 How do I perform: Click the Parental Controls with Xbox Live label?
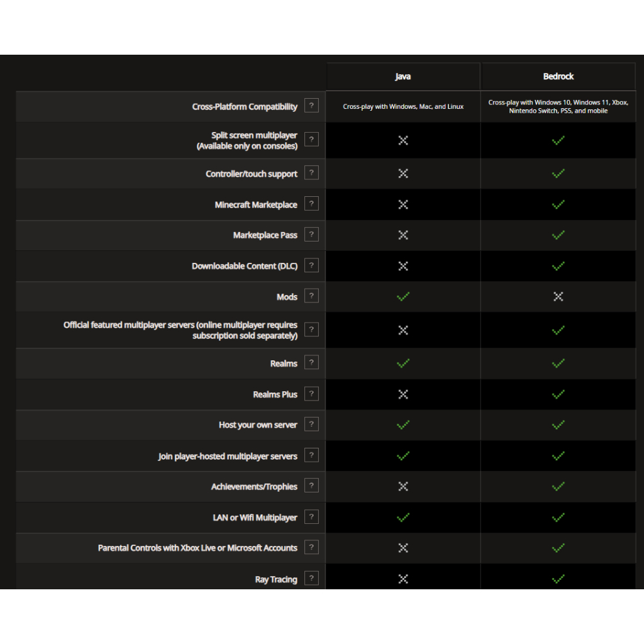[x=197, y=548]
